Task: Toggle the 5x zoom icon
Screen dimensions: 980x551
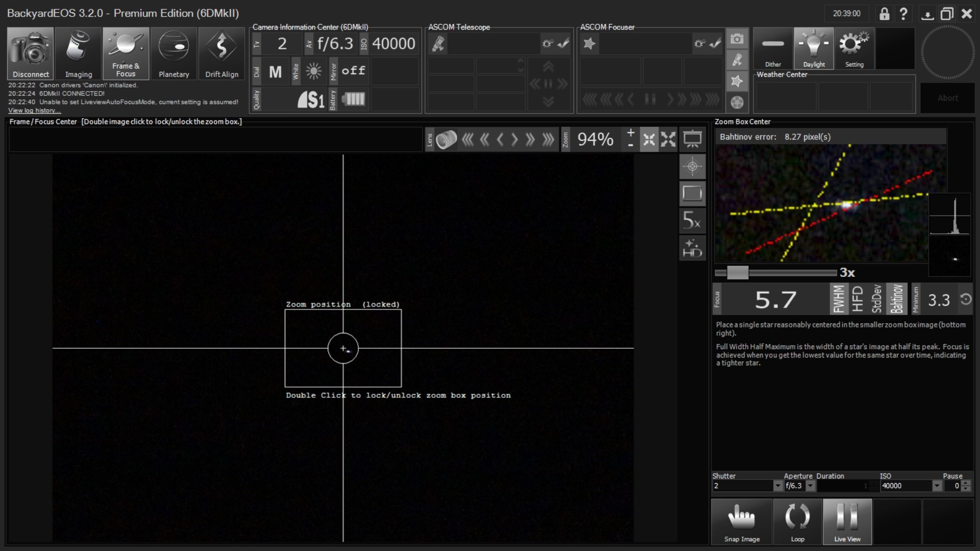Action: click(692, 220)
